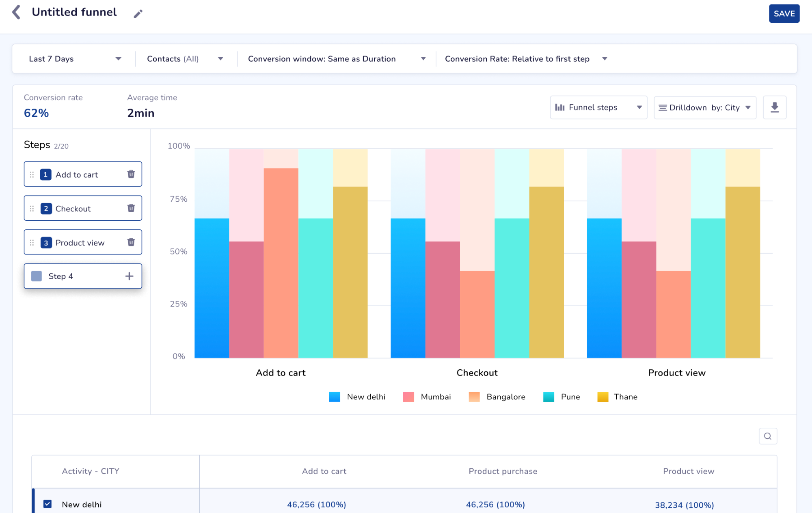This screenshot has width=812, height=513.
Task: Save the funnel
Action: click(x=784, y=13)
